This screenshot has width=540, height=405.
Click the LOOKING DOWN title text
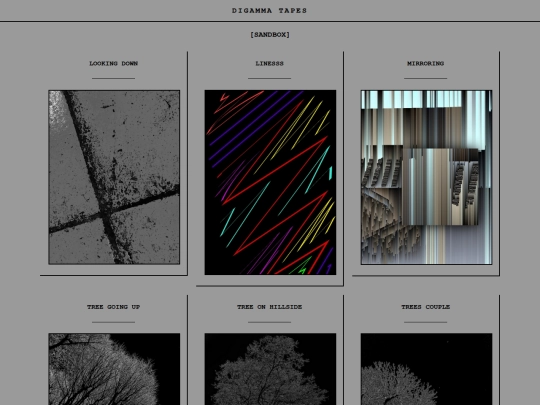tap(114, 63)
